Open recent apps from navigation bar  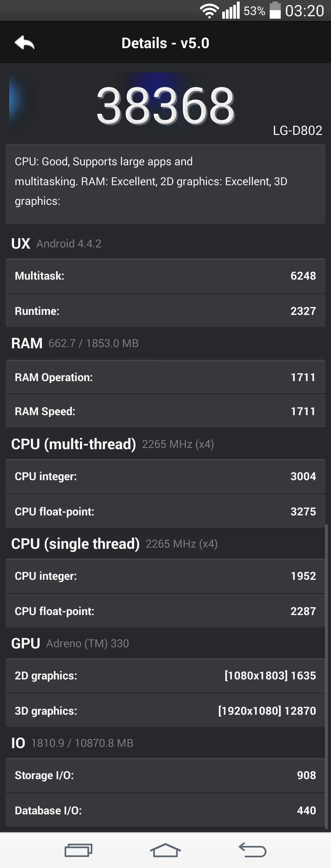(78, 850)
